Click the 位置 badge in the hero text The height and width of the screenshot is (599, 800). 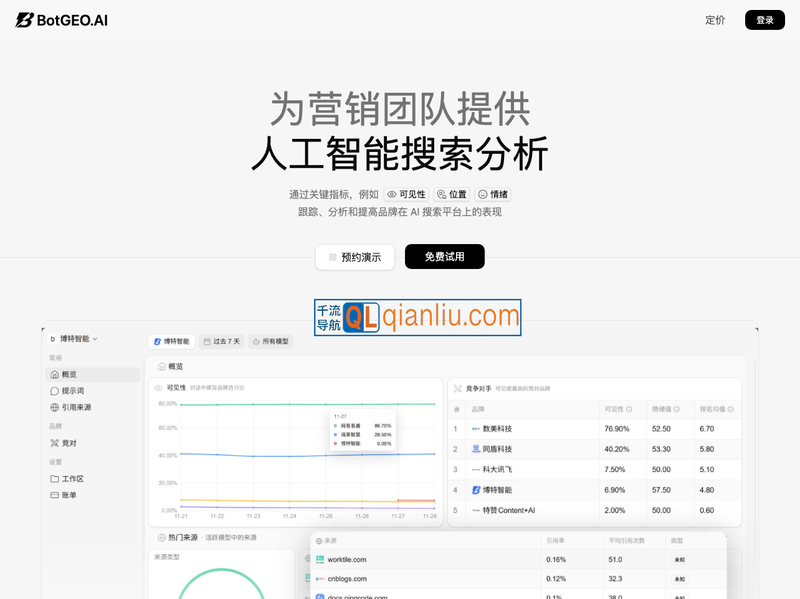point(452,194)
